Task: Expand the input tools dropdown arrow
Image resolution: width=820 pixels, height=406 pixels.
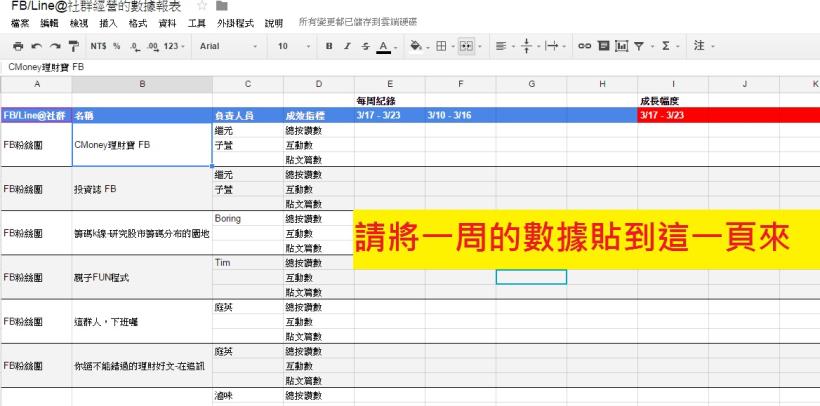Action: 713,47
